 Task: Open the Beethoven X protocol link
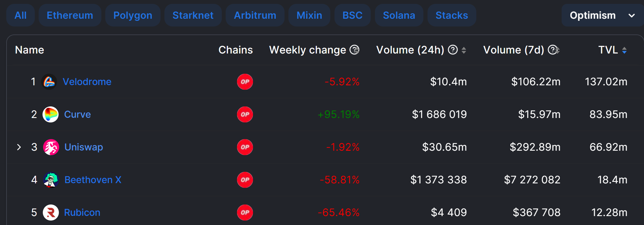click(93, 180)
